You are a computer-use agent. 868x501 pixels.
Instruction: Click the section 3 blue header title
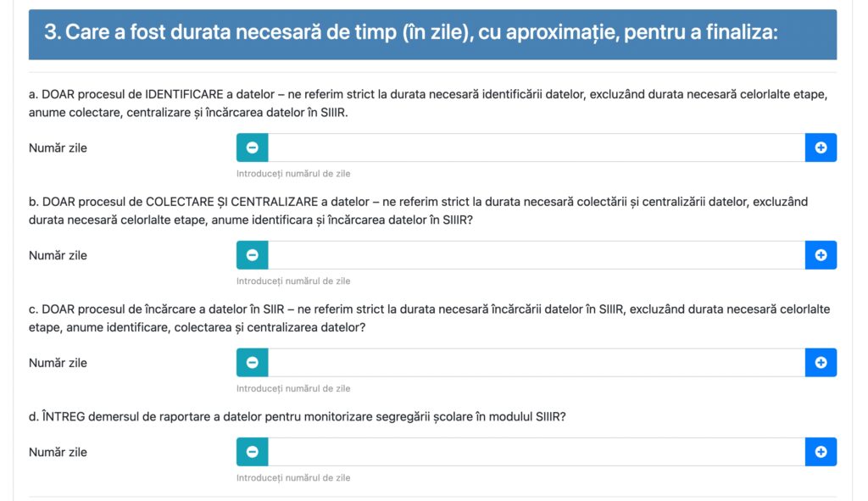410,32
